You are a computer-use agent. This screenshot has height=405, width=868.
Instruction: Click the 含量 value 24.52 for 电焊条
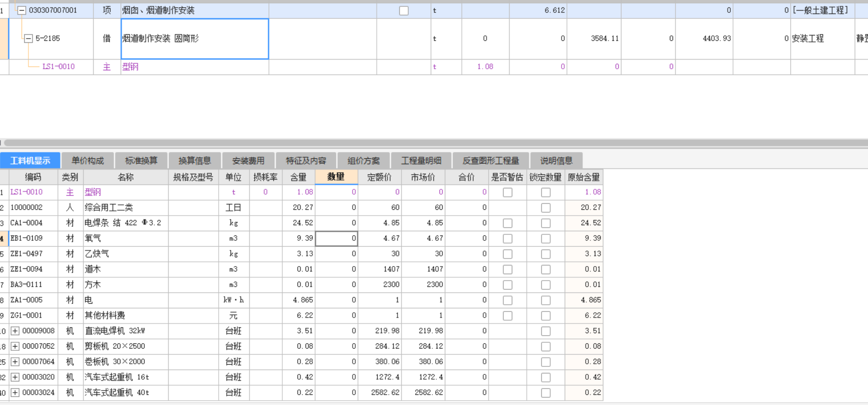(x=298, y=223)
